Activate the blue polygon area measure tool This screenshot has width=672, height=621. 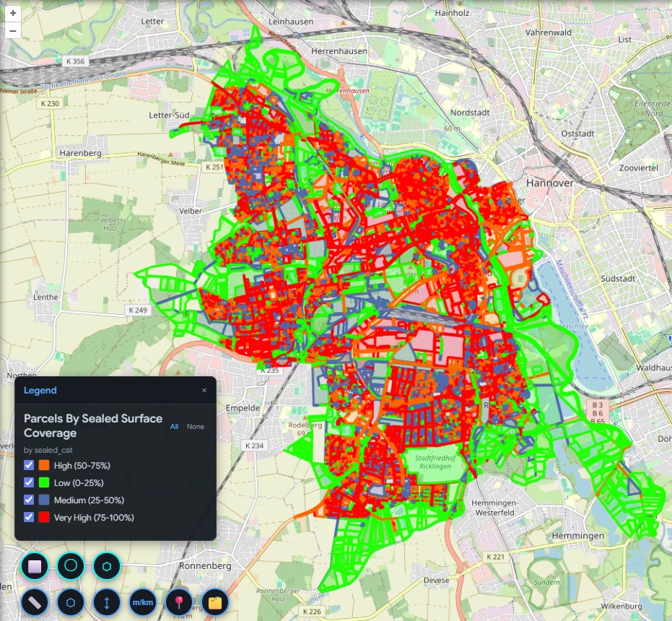[71, 602]
